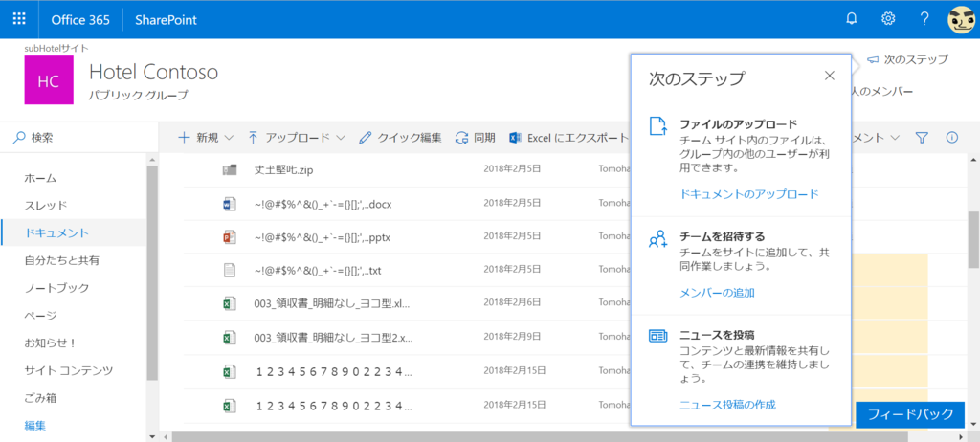The width and height of the screenshot is (980, 442).
Task: Open settings gear in top bar
Action: point(888,19)
